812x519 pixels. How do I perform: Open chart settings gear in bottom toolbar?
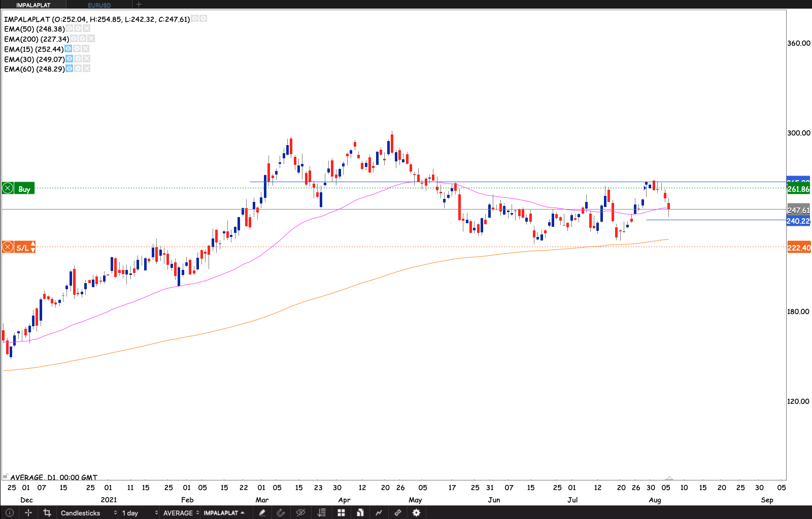tap(416, 513)
